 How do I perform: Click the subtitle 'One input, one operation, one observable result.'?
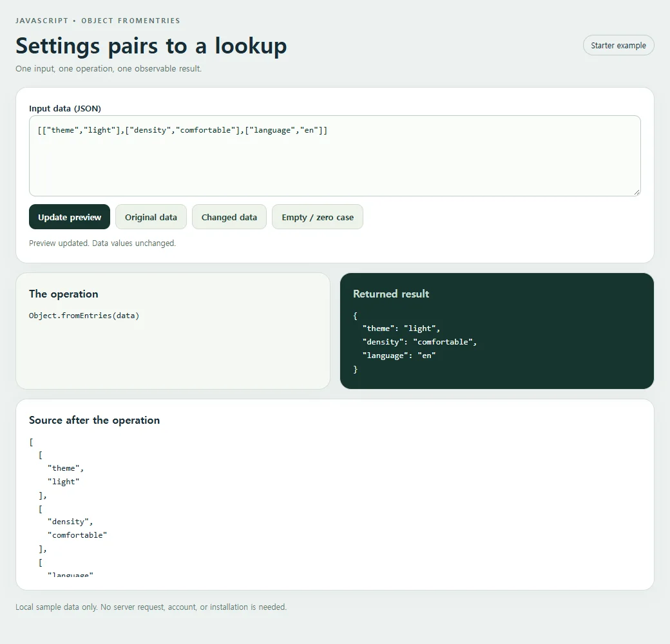(108, 69)
